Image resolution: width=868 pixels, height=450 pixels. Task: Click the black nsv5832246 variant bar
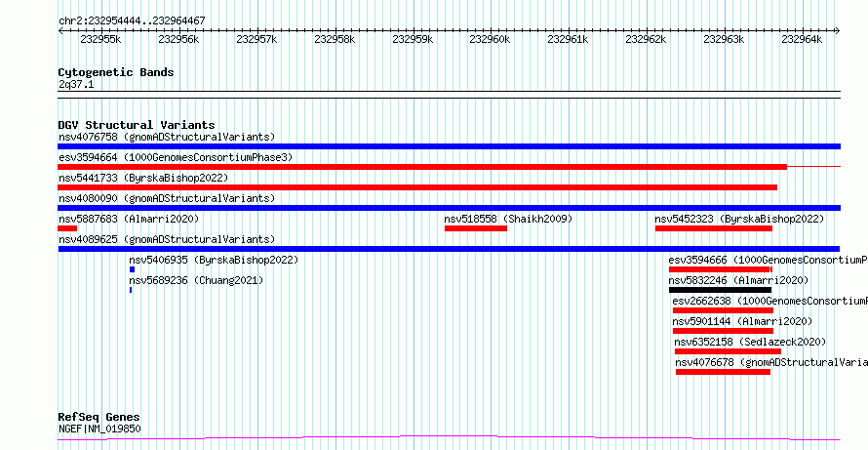point(720,290)
